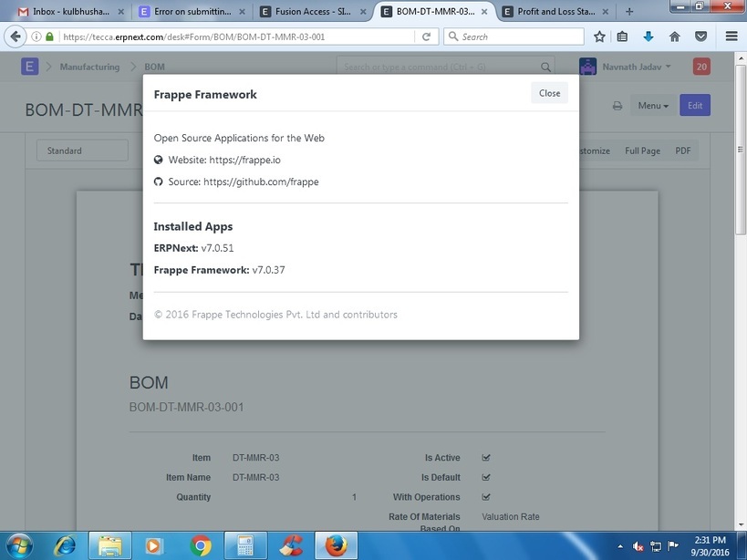
Task: Click the blue Edit button
Action: click(x=695, y=105)
